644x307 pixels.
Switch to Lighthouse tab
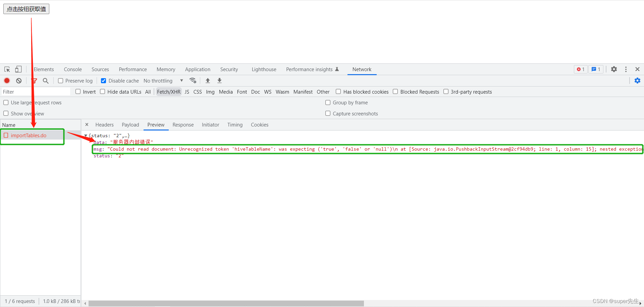[264, 69]
